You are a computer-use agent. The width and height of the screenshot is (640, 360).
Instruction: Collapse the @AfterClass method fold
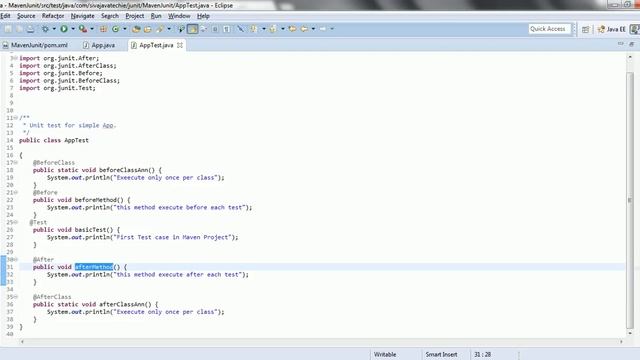point(16,297)
